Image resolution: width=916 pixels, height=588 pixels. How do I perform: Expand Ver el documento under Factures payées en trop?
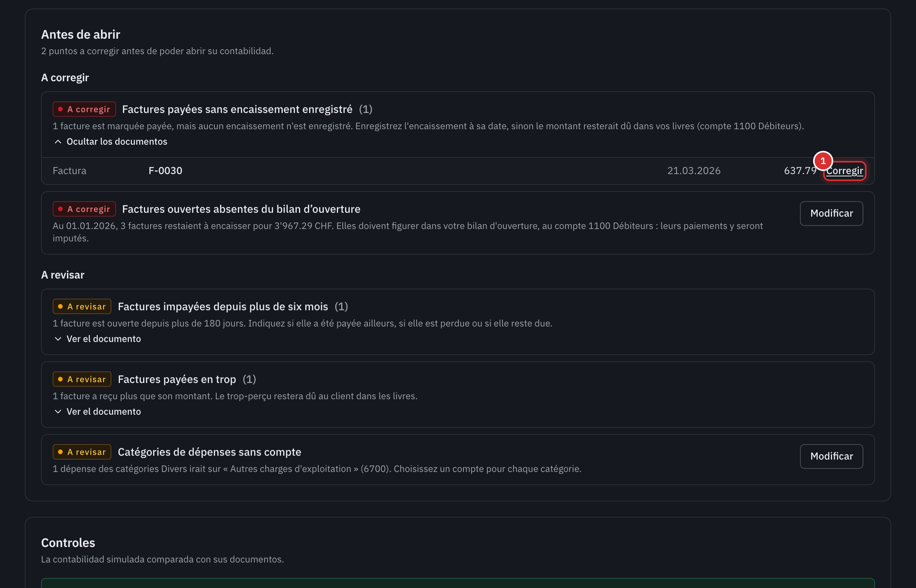point(97,412)
